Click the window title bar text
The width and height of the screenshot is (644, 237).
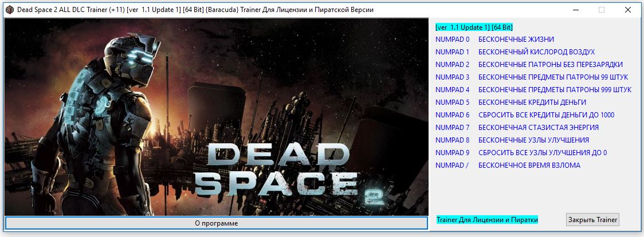click(x=195, y=10)
